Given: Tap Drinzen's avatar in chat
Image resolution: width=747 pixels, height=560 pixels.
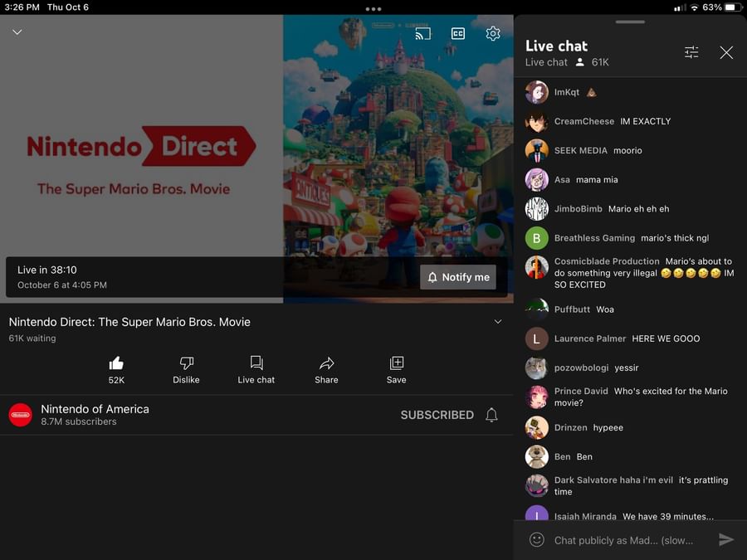Looking at the screenshot, I should (x=537, y=427).
